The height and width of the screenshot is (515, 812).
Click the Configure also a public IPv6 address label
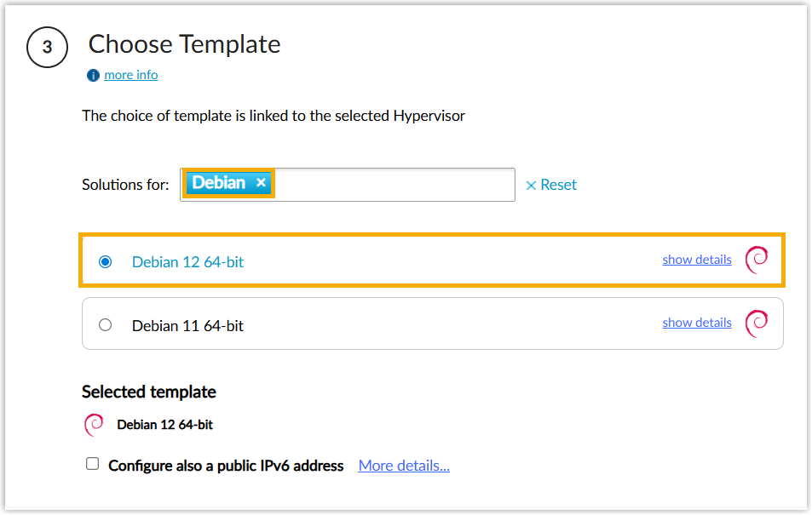pyautogui.click(x=226, y=466)
